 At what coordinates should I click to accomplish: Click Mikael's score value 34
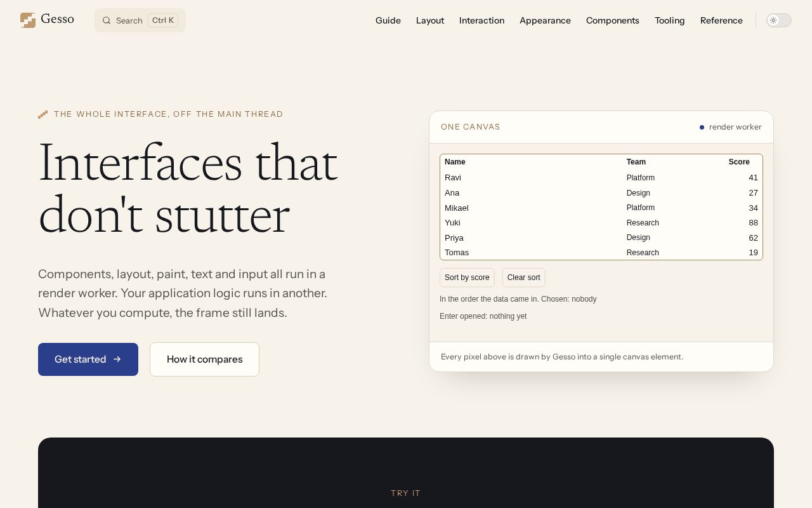click(x=753, y=208)
